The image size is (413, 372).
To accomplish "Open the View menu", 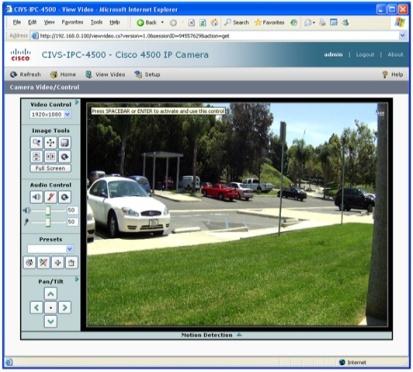I will 49,22.
